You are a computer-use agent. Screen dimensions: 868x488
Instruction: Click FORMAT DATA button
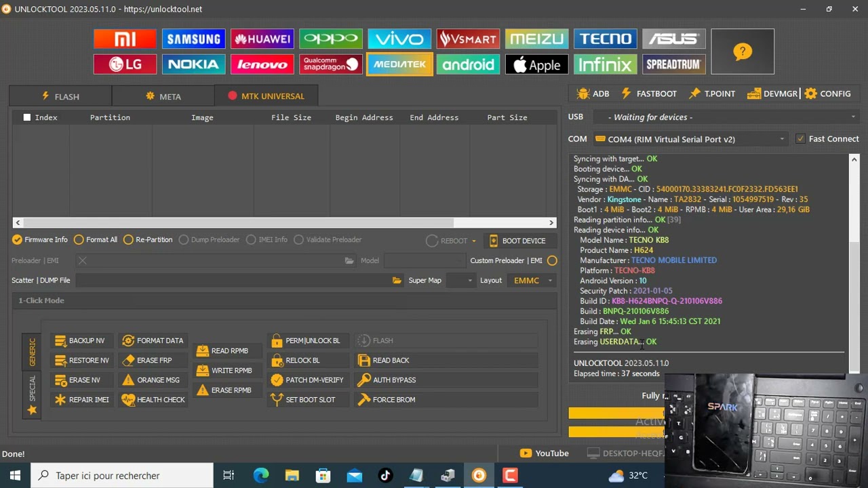[153, 341]
